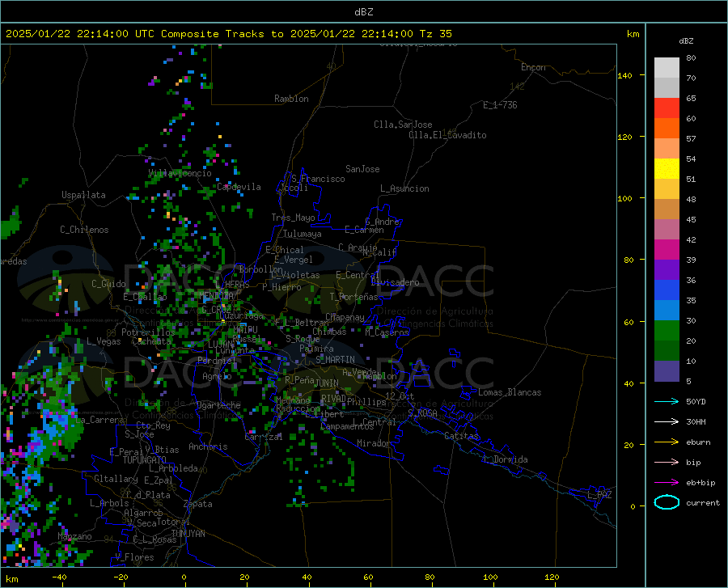The height and width of the screenshot is (588, 728).
Task: Pick the red 60-65 dBZ swatch
Action: coord(667,108)
